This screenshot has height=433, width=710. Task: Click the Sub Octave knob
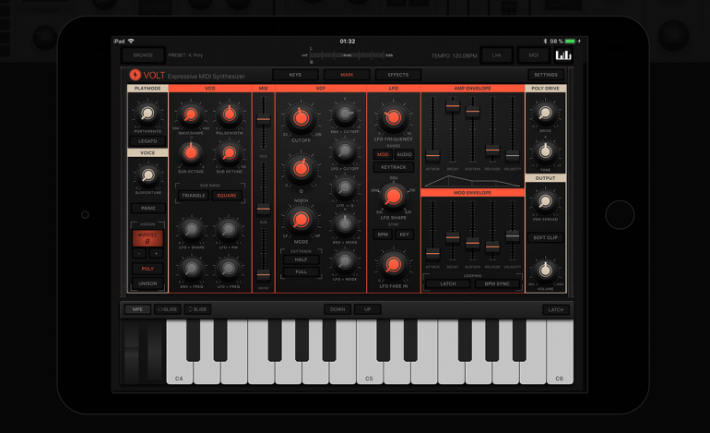(x=191, y=153)
